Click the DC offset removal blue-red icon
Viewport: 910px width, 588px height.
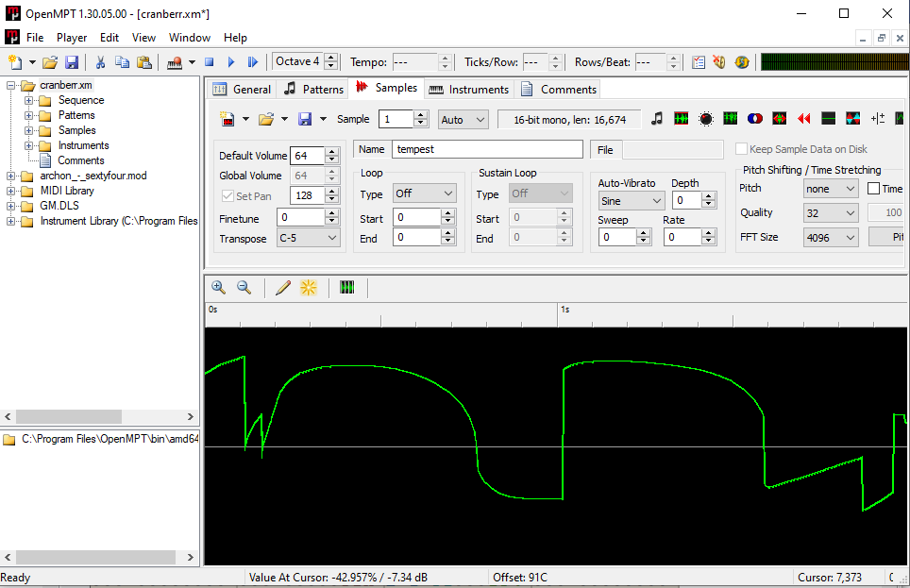coord(755,118)
